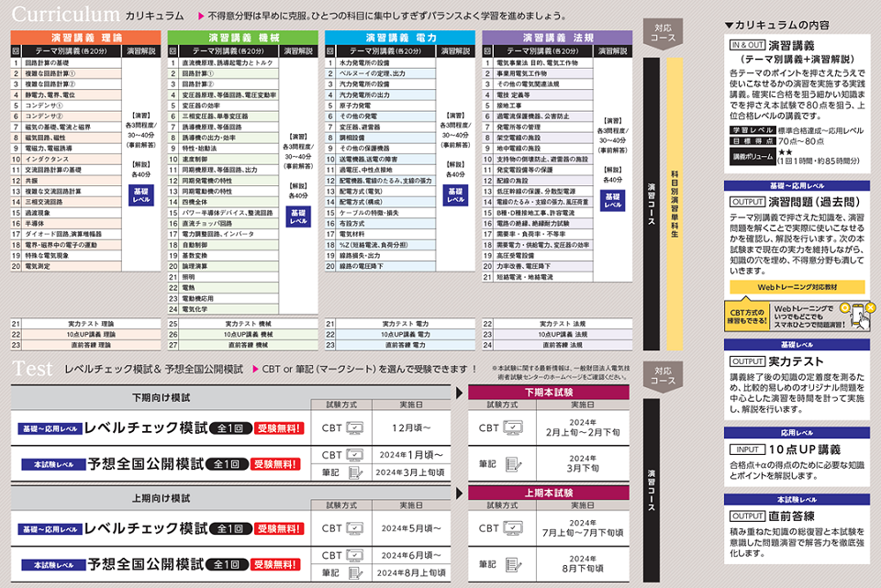This screenshot has height=588, width=881.
Task: Click the triangle beside カリキュラムの内容 heading
Action: point(729,25)
